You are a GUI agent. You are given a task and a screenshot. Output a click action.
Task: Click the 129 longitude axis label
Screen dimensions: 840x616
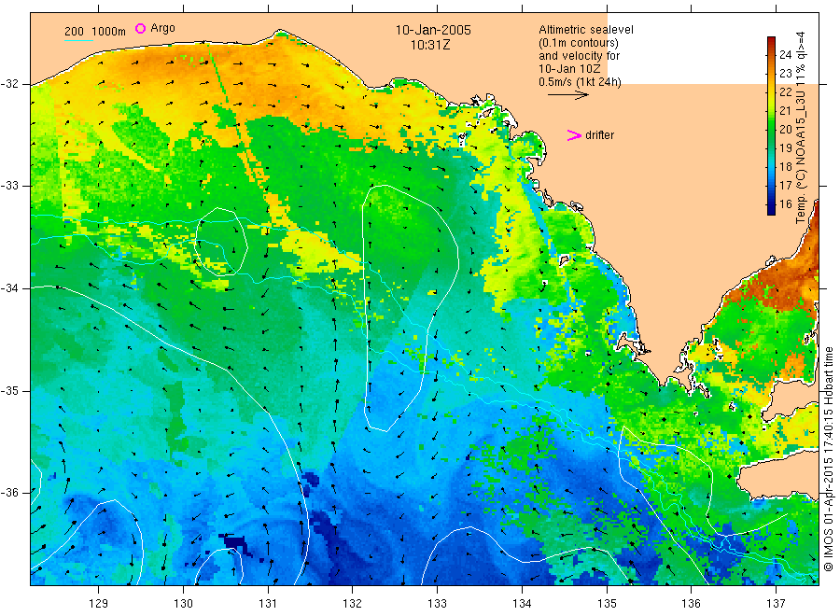pyautogui.click(x=99, y=604)
